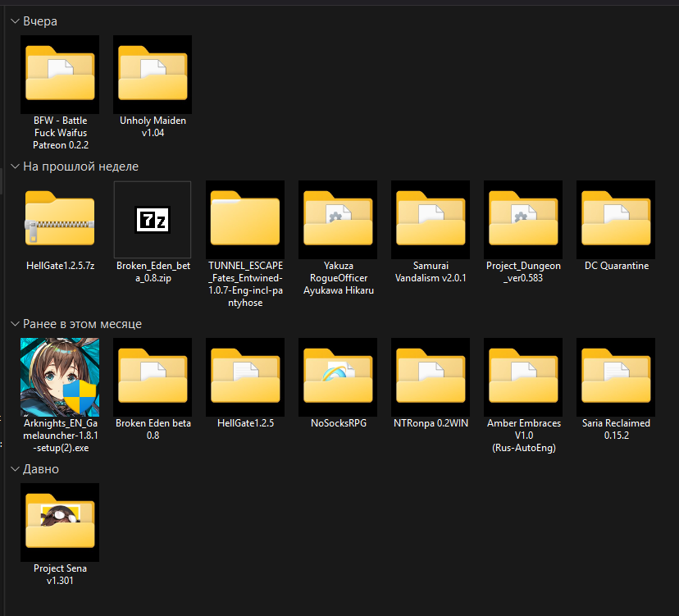679x616 pixels.
Task: Collapse the Ранее в этом месяце group chevron
Action: [15, 324]
